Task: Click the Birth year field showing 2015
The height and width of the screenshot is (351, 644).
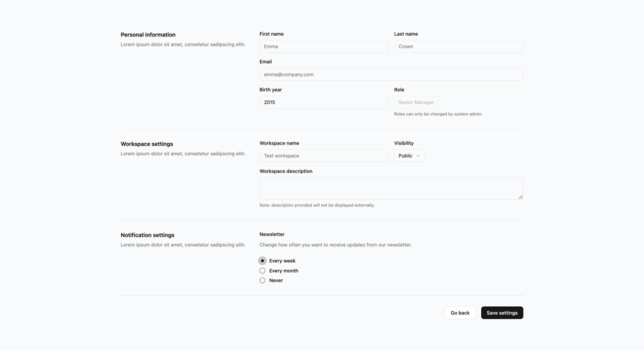Action: 324,102
